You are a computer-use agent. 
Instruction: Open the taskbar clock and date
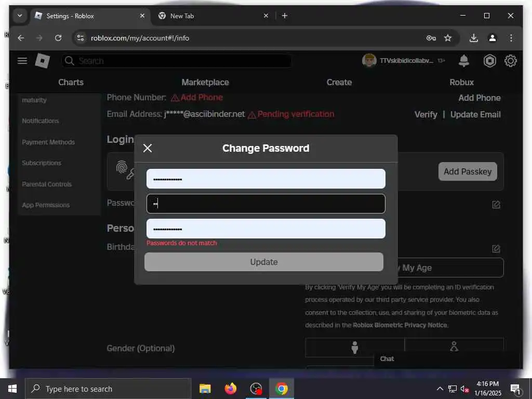pos(487,389)
